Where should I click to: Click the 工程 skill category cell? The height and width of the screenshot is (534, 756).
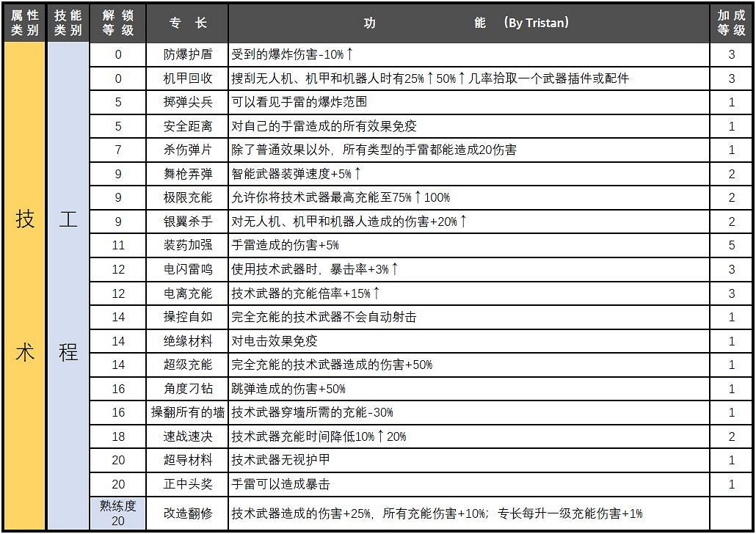tap(67, 286)
